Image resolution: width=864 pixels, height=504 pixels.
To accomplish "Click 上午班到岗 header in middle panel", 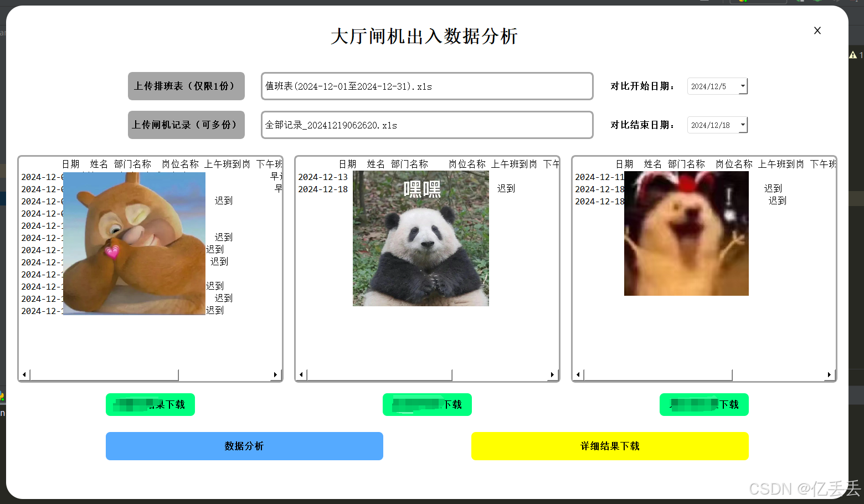I will [x=514, y=164].
